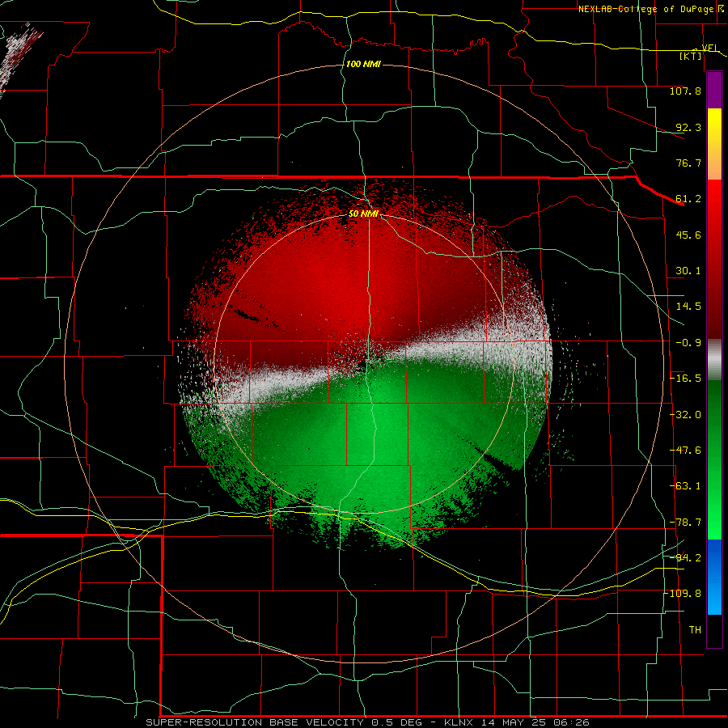Click the 61.2 velocity scale label
This screenshot has width=728, height=728.
pos(688,199)
